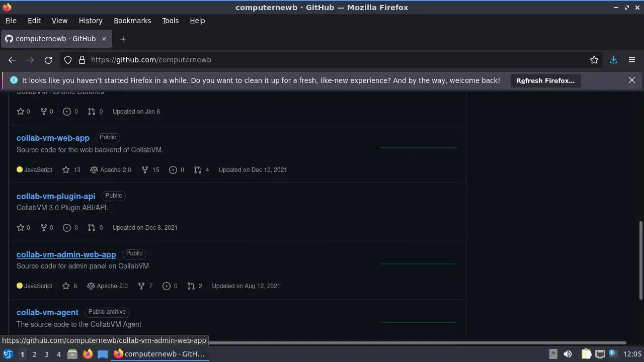Click the Refresh Firefox button
Viewport: 644px width, 362px height.
tap(545, 80)
